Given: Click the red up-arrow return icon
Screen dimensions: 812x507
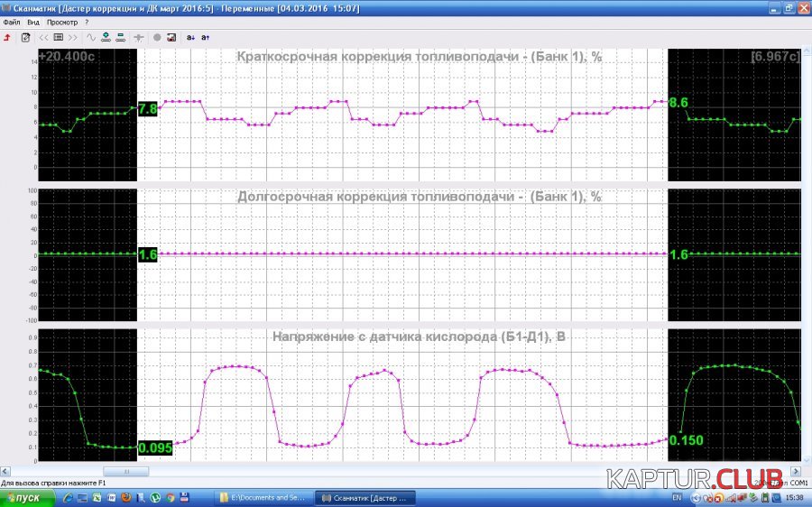Looking at the screenshot, I should 7,37.
